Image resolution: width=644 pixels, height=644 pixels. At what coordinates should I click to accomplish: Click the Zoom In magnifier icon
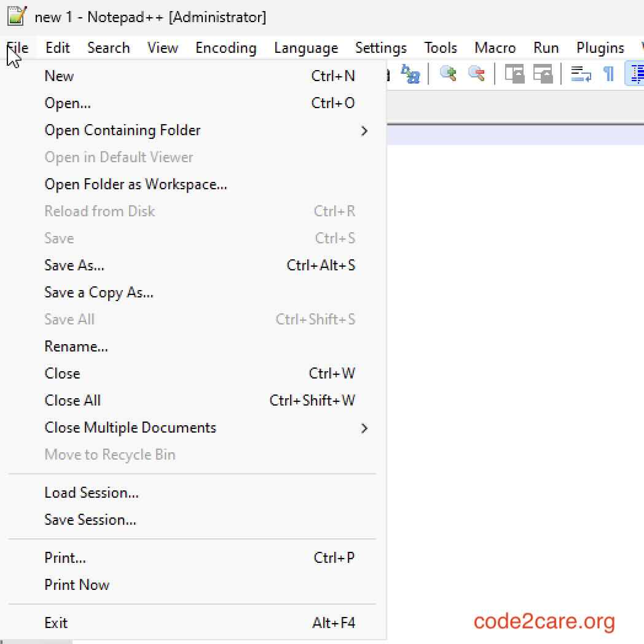(447, 74)
